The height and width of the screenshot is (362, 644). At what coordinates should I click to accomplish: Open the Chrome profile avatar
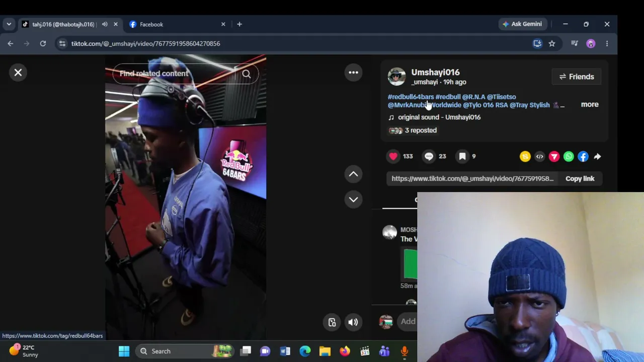591,44
